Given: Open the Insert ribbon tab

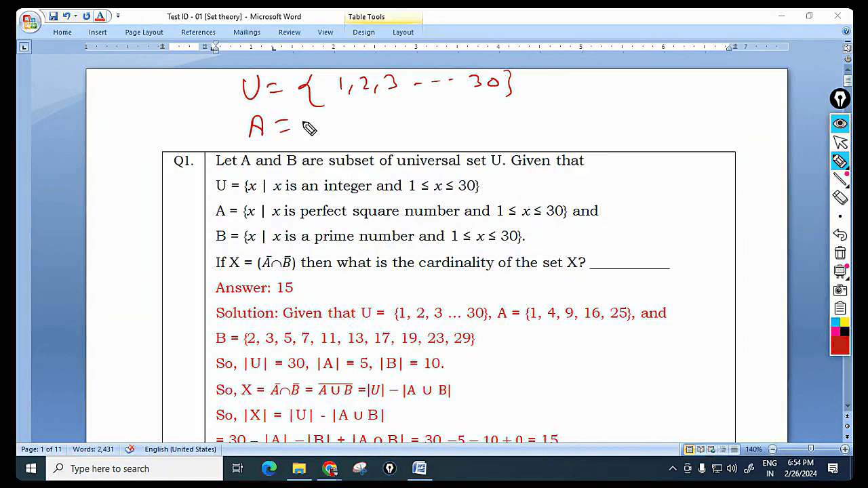Looking at the screenshot, I should tap(98, 32).
